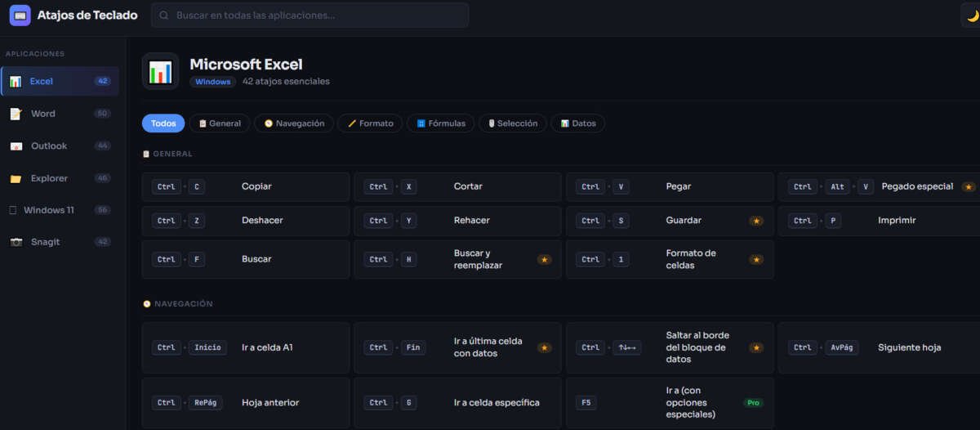Switch to the Navegación filter tab

click(294, 123)
